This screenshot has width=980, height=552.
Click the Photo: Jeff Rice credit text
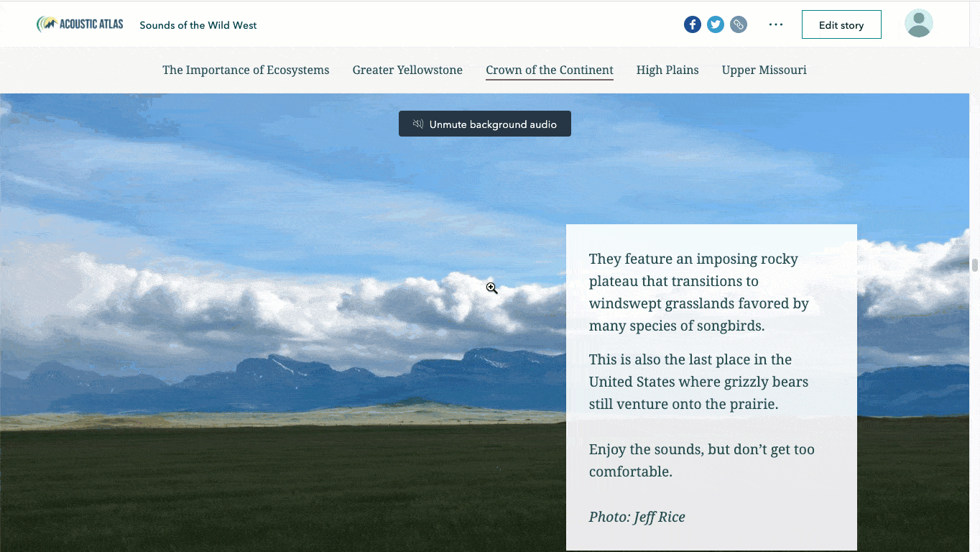(x=637, y=517)
